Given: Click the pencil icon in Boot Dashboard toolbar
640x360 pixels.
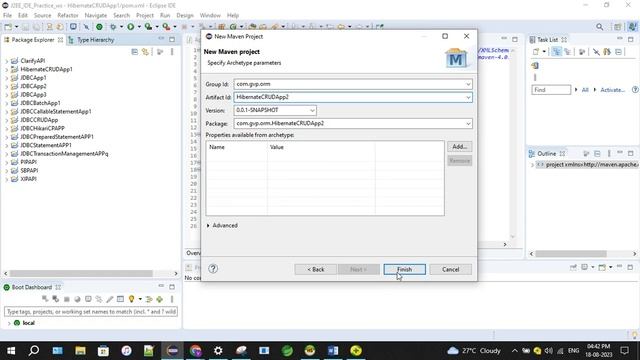Looking at the screenshot, I should (109, 299).
